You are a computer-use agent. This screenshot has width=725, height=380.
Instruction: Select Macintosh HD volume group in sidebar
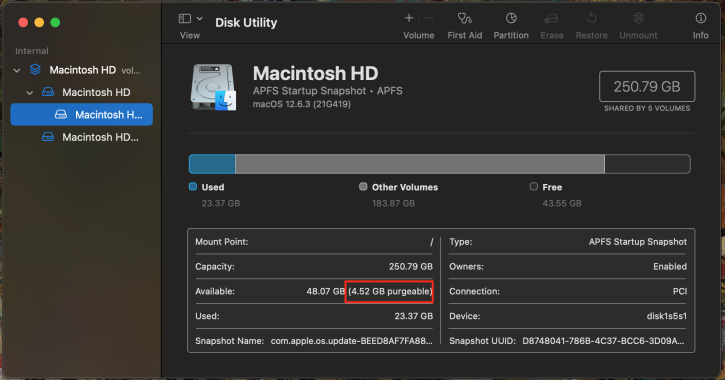82,70
